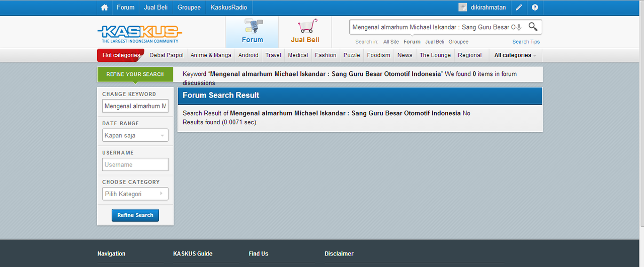Image resolution: width=644 pixels, height=267 pixels.
Task: Expand the 'Pilih Kategori' category selector
Action: click(135, 194)
